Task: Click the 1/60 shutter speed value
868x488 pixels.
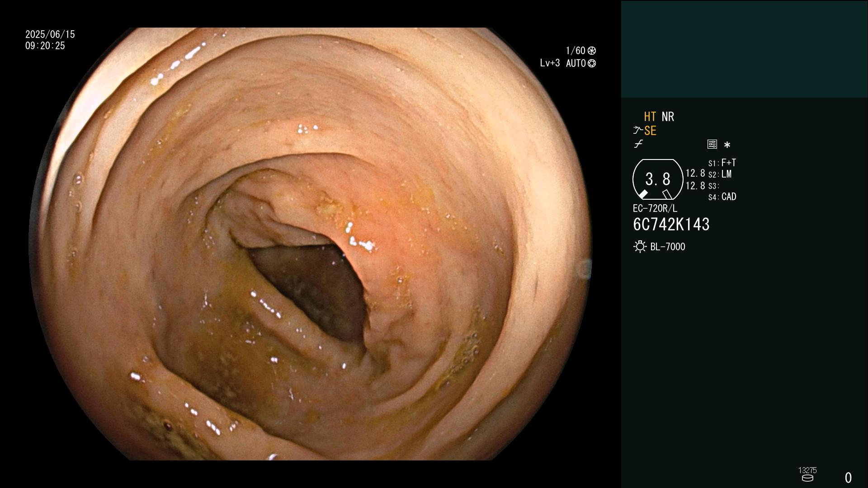Action: (576, 51)
